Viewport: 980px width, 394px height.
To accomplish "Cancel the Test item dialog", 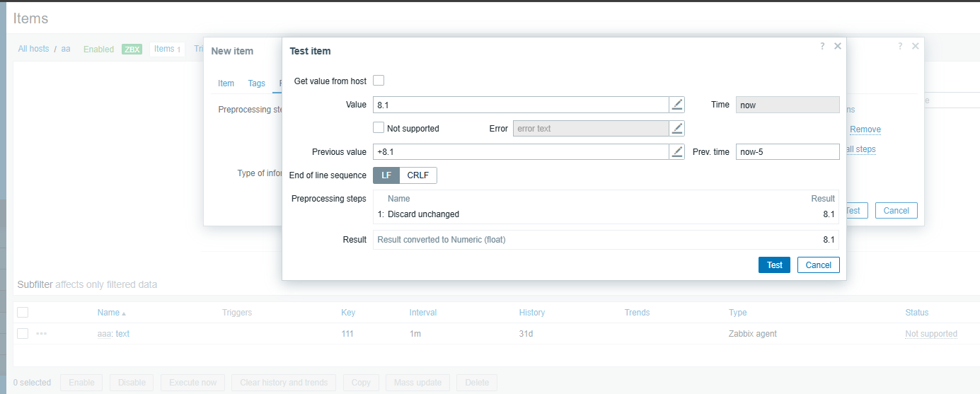I will click(818, 265).
